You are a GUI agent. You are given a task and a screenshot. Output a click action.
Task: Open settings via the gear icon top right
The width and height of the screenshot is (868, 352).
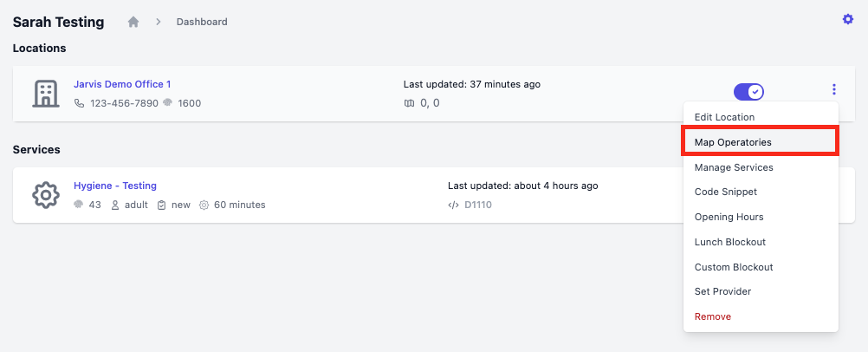point(847,19)
